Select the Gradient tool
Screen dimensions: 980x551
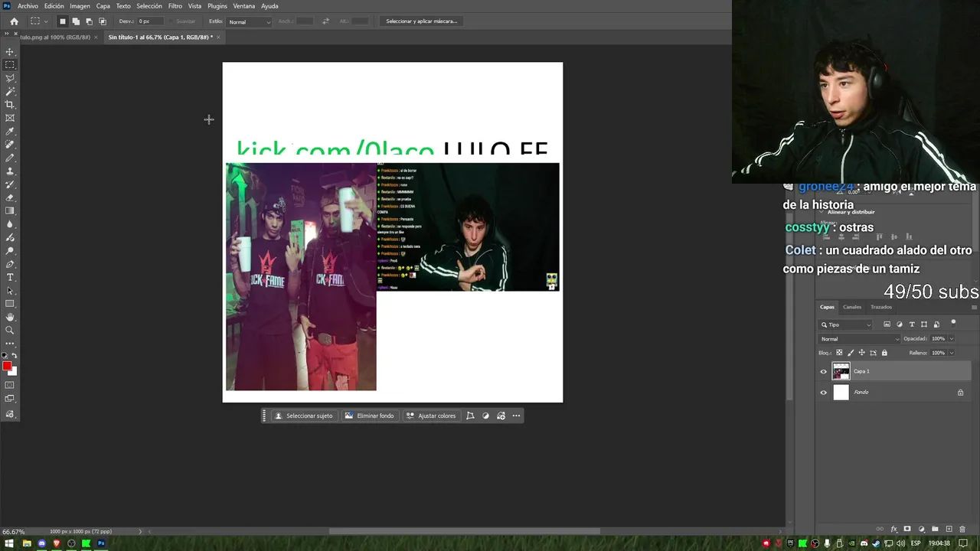tap(10, 210)
